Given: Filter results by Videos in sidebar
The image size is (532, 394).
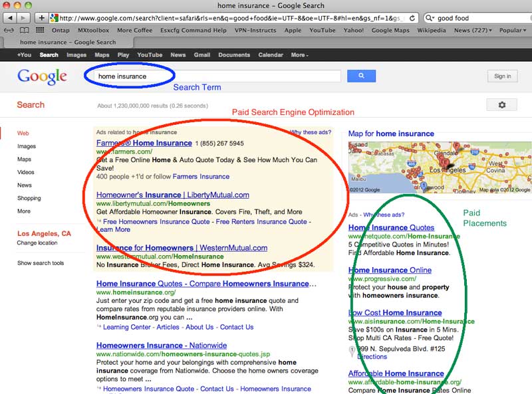Looking at the screenshot, I should point(26,172).
